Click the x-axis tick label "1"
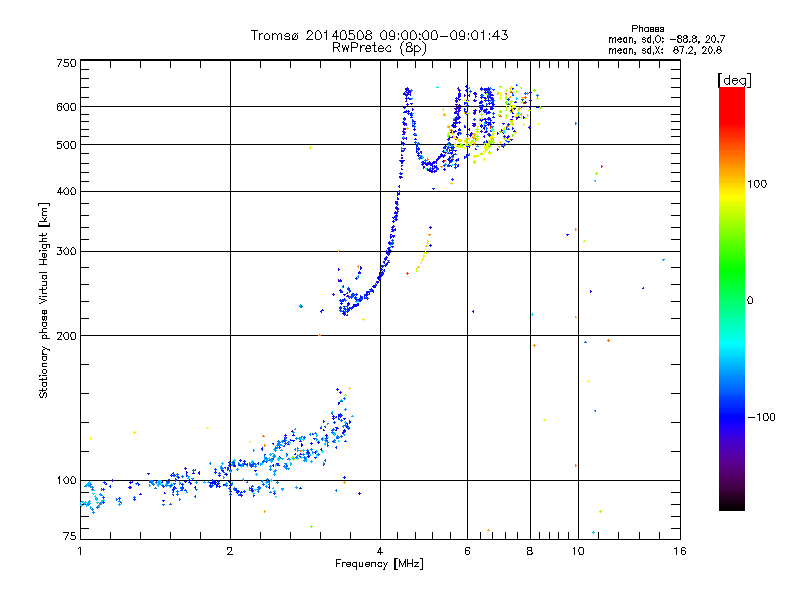Viewport: 800px width, 600px height. pyautogui.click(x=80, y=551)
